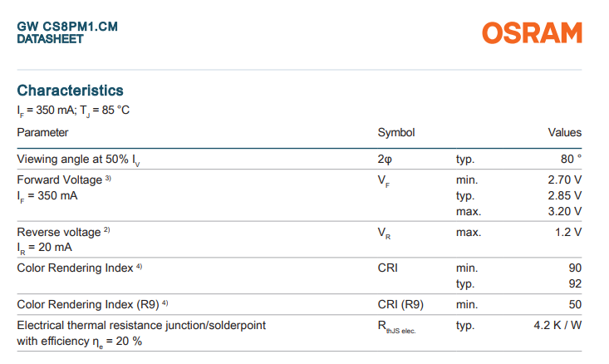
Task: Click the Symbol column header
Action: point(396,132)
